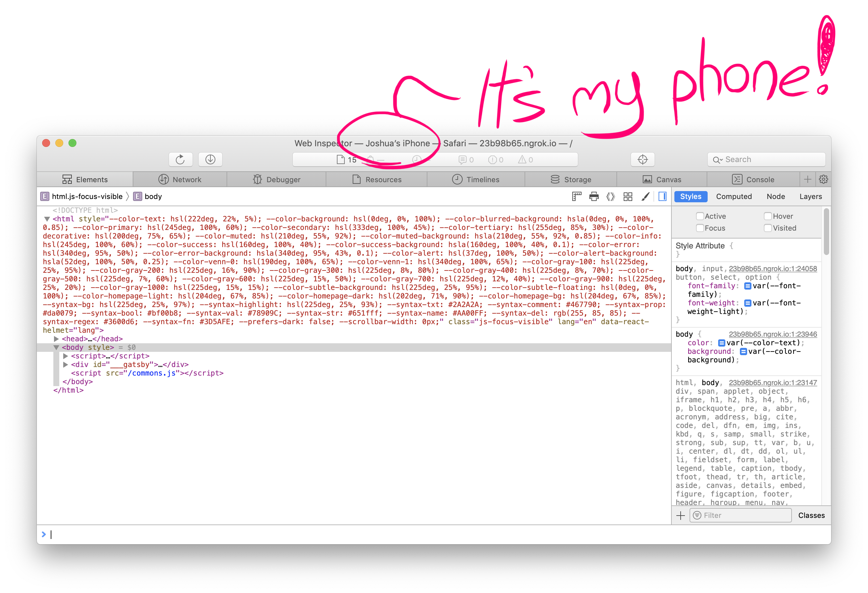Click the search magnifier icon

pos(716,160)
